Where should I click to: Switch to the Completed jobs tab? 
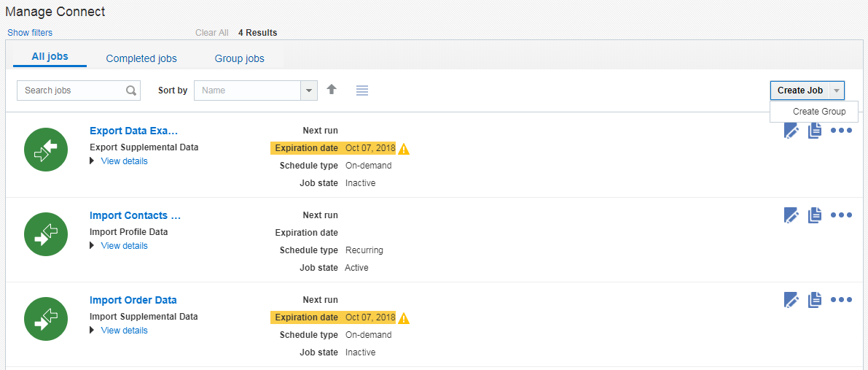click(x=141, y=58)
